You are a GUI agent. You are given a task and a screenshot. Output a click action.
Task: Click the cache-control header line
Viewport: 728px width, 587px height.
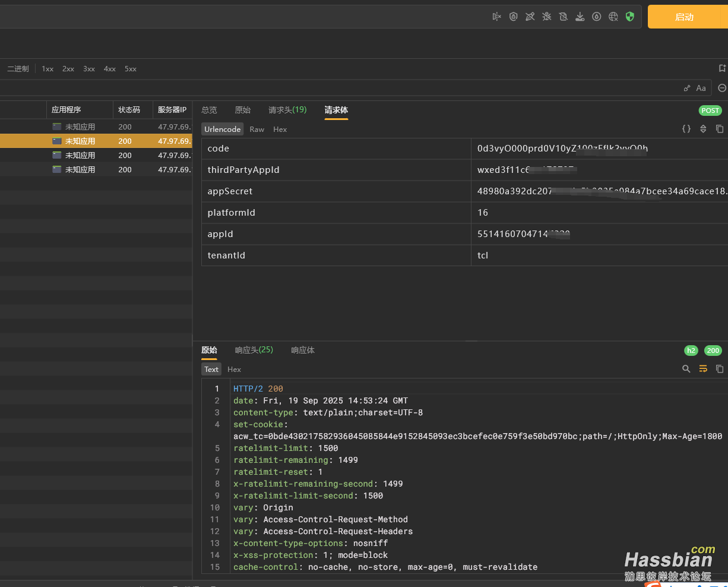point(385,567)
